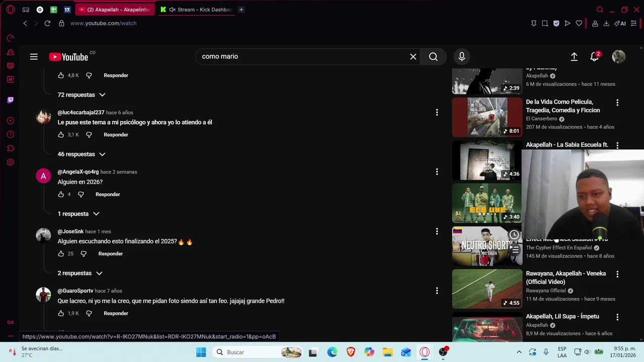Open 'De la Vida Como Pelicula' video thumbnail
Screen dimensions: 644x362
[487, 117]
